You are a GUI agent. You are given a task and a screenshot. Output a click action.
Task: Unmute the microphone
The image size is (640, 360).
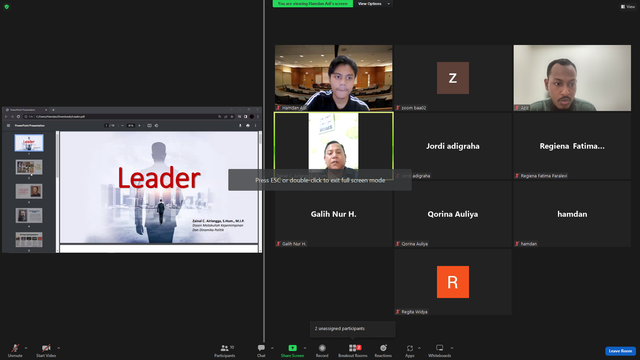tap(15, 351)
